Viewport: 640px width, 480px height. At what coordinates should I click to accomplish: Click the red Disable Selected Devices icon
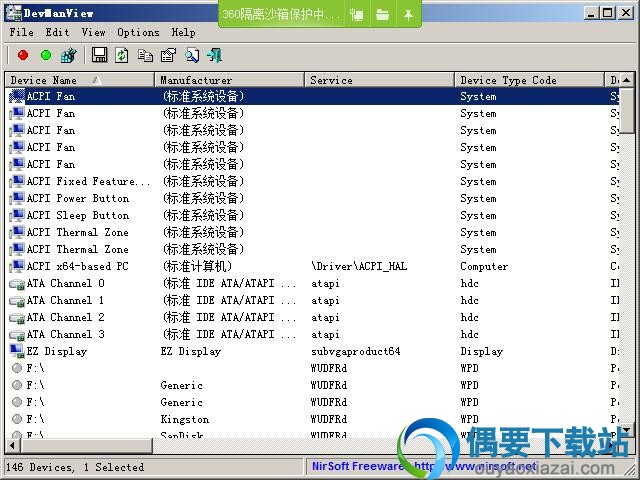coord(23,55)
